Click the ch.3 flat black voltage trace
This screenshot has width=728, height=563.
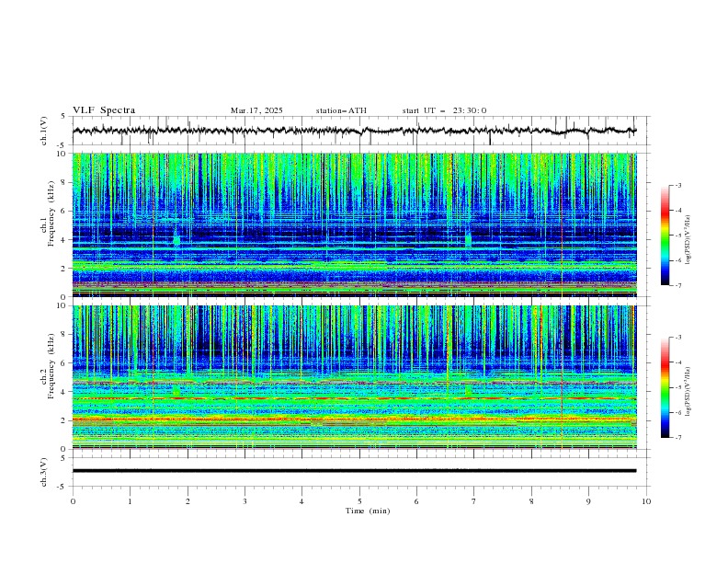point(354,471)
